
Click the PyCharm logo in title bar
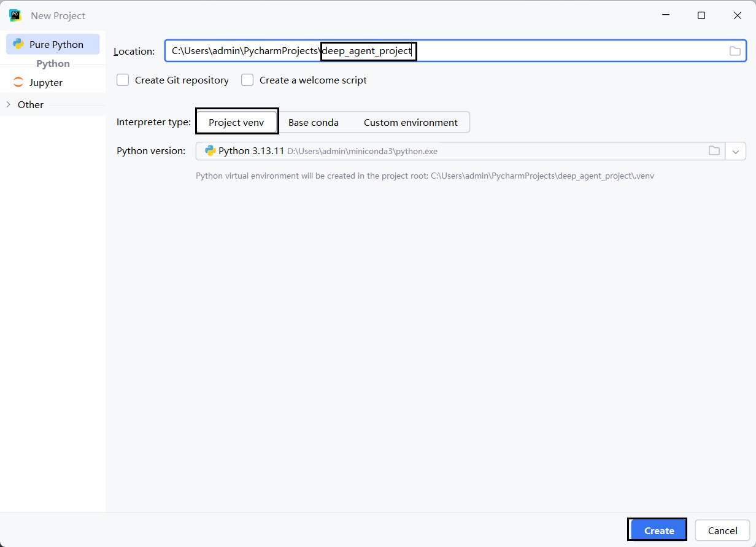(15, 15)
